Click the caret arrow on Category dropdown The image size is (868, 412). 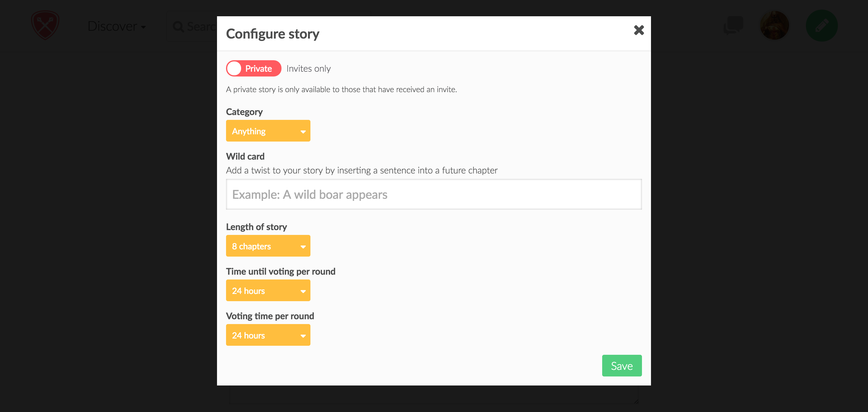pyautogui.click(x=303, y=132)
